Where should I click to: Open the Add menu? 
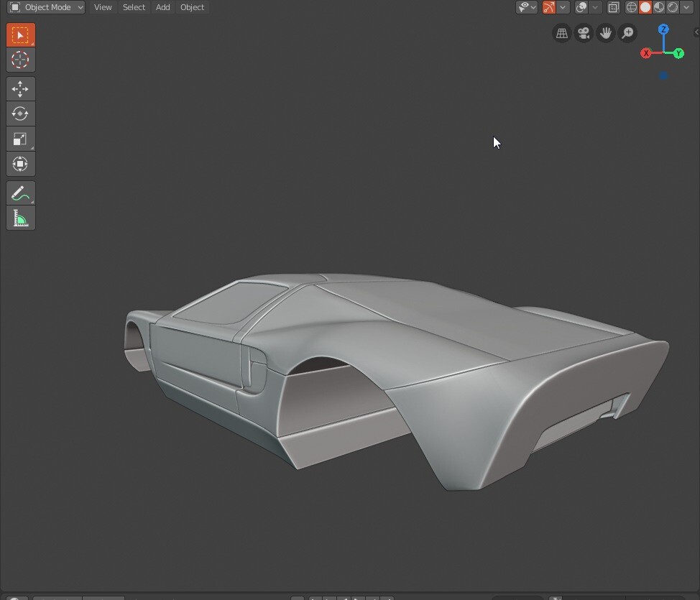(x=163, y=7)
